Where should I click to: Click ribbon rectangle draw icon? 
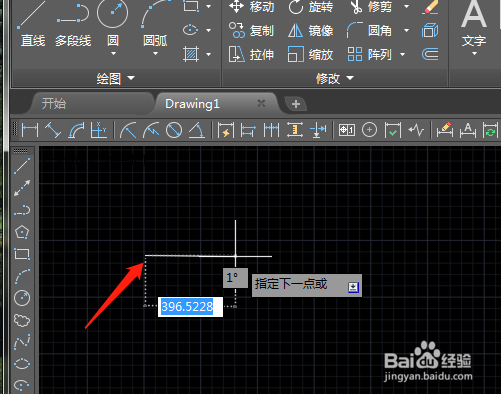tap(191, 6)
